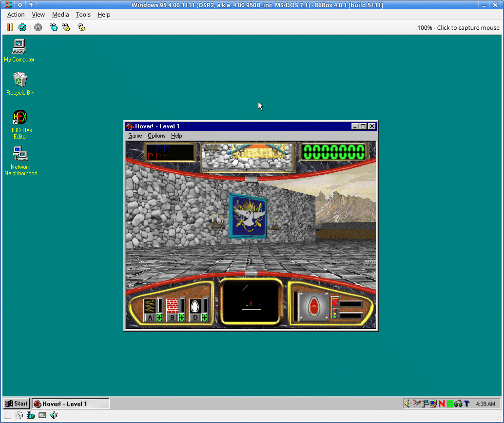Open the Options menu in Hover!
Image resolution: width=504 pixels, height=423 pixels.
pyautogui.click(x=156, y=136)
